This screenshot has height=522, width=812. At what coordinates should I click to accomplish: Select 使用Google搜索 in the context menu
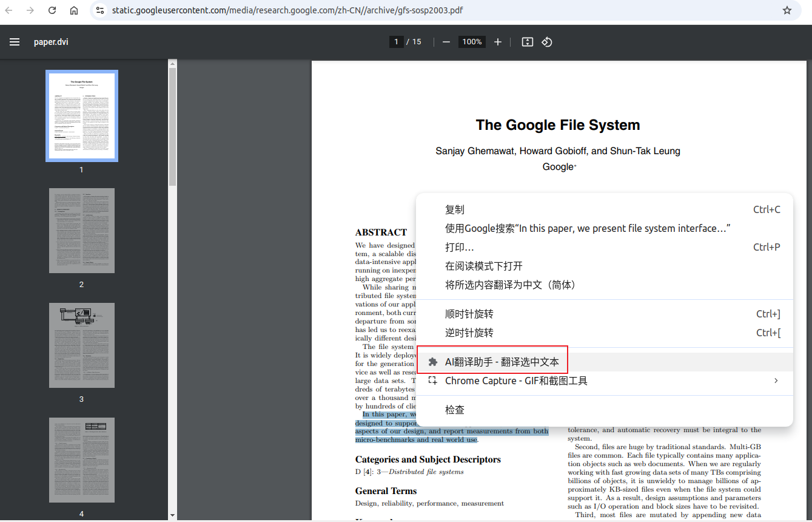point(605,228)
